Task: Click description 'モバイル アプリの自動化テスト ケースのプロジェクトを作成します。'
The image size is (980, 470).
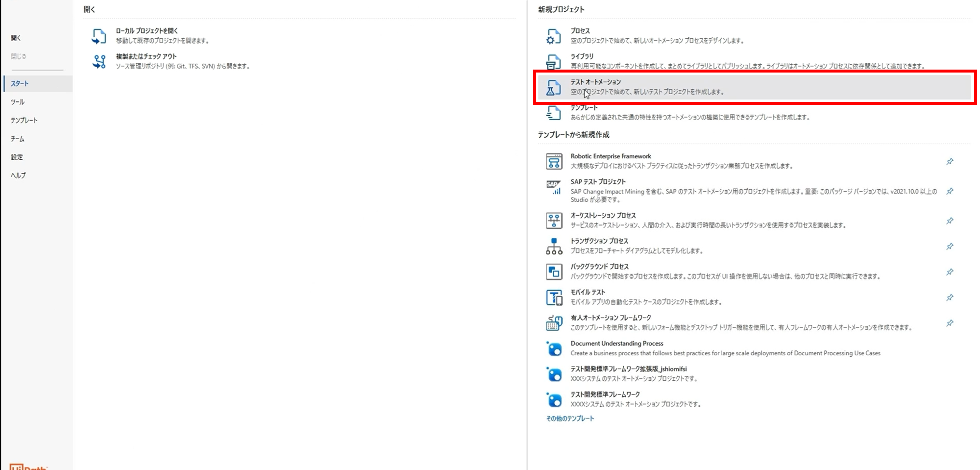Action: pos(646,302)
